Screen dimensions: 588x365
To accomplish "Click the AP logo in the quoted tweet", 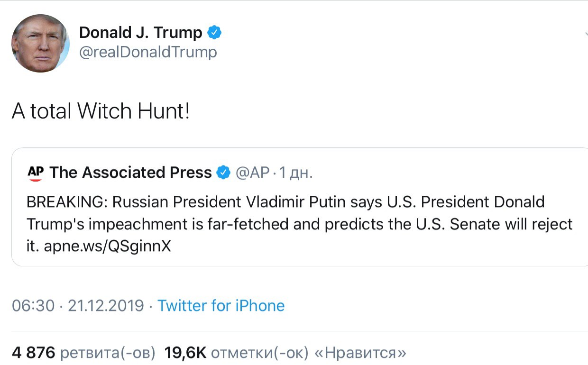I will (x=35, y=173).
